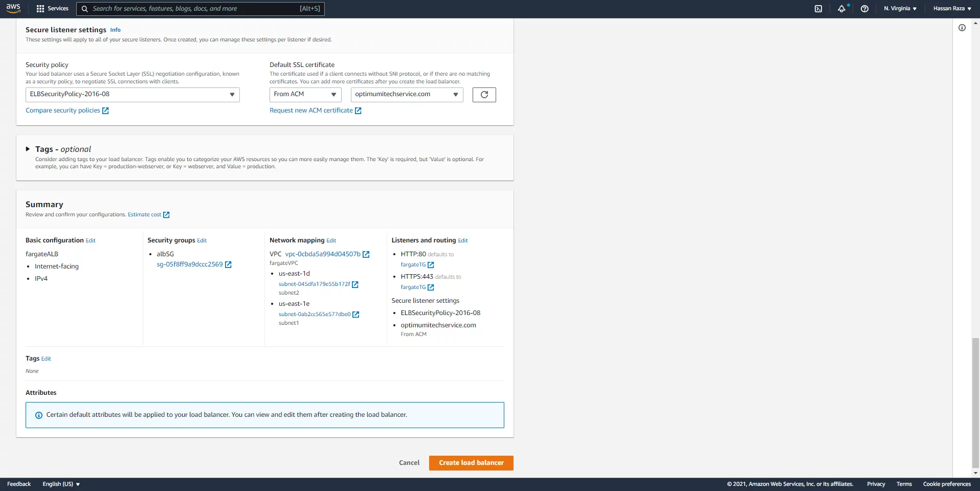Select the fargateALB name text
980x491 pixels.
[x=42, y=254]
